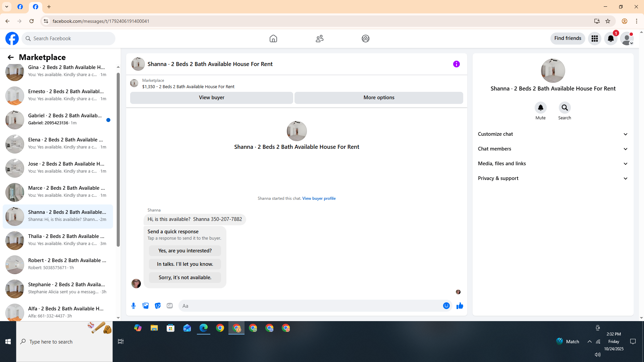
Task: Click Shanna's phone number message bubble
Action: (x=195, y=219)
